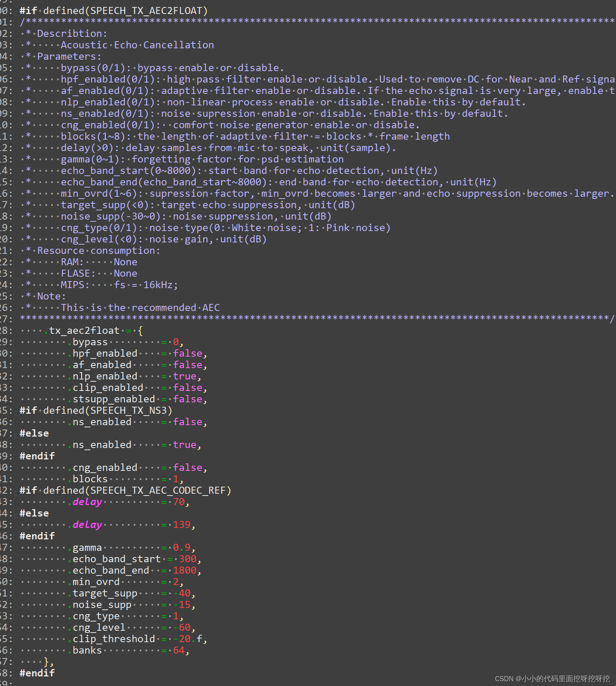616x686 pixels.
Task: Click 'This is the recommended AEC' text
Action: coord(140,308)
